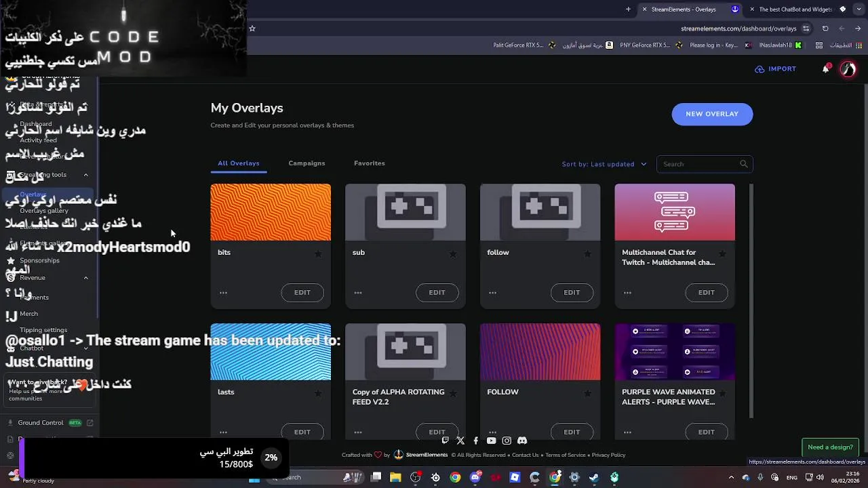
Task: Open Ground Control in the sidebar
Action: 41,423
